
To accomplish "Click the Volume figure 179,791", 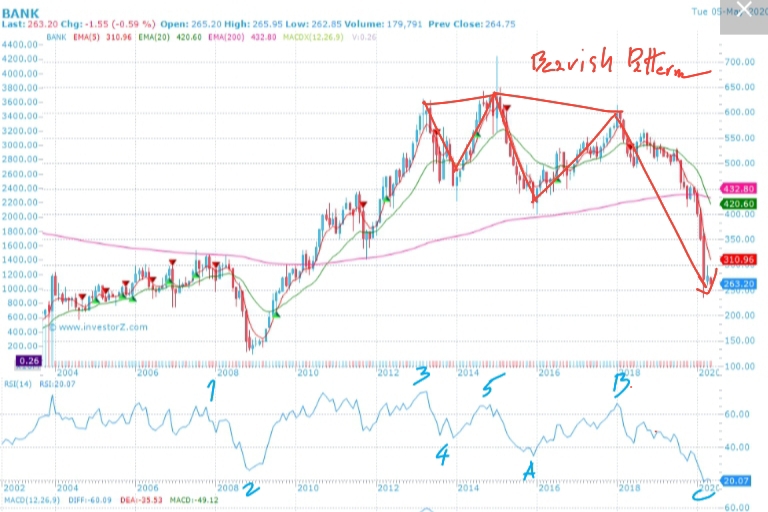I will pyautogui.click(x=404, y=24).
